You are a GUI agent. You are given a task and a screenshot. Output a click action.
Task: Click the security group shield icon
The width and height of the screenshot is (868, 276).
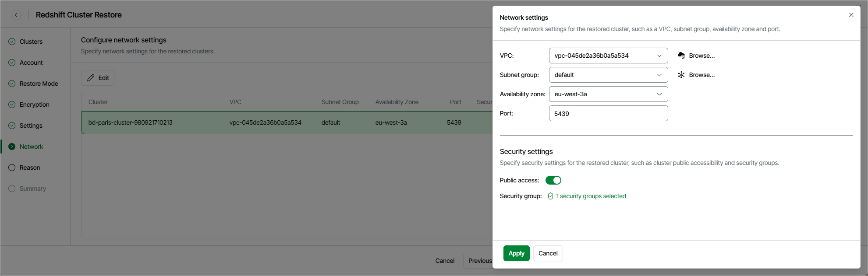(550, 196)
